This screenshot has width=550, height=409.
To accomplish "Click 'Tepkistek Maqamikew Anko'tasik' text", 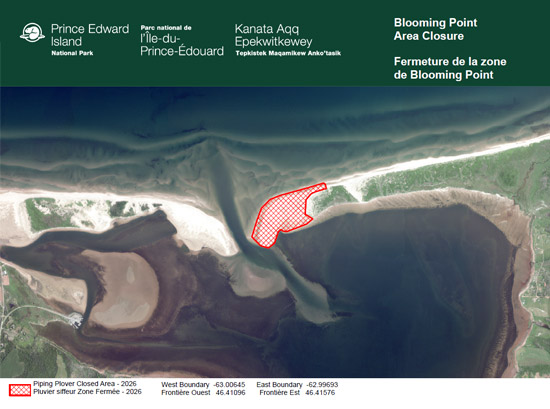I will [x=288, y=53].
